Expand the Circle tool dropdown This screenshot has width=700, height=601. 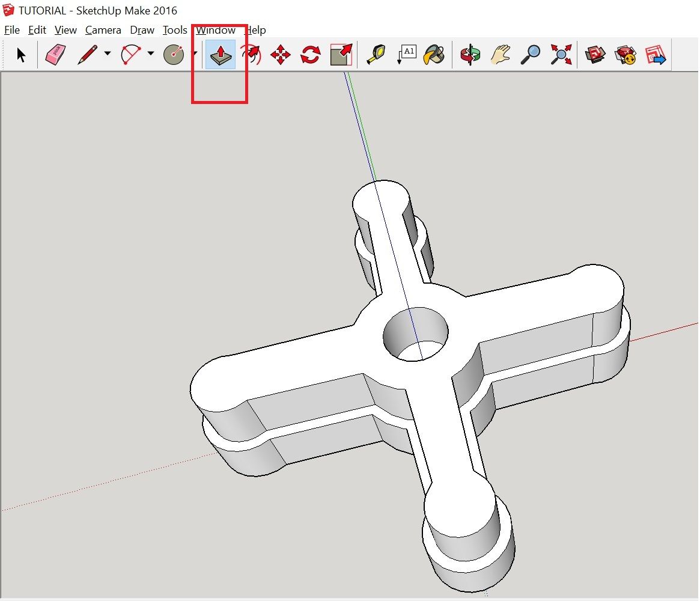point(195,54)
